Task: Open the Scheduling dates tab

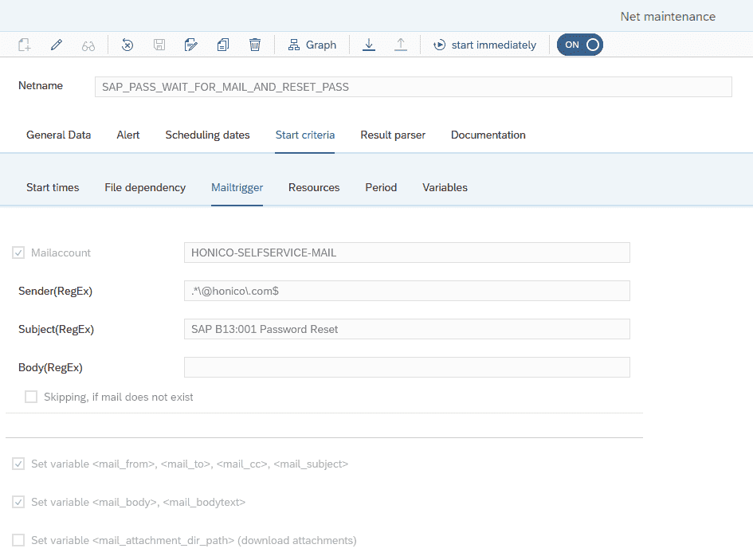Action: (207, 135)
